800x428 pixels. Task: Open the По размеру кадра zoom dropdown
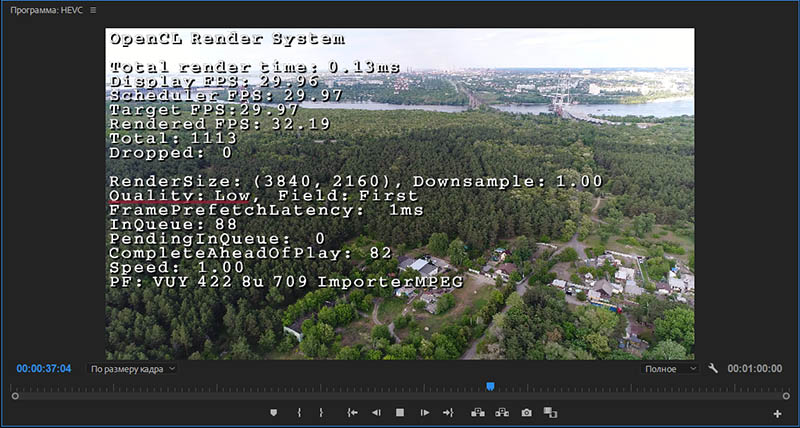(132, 369)
